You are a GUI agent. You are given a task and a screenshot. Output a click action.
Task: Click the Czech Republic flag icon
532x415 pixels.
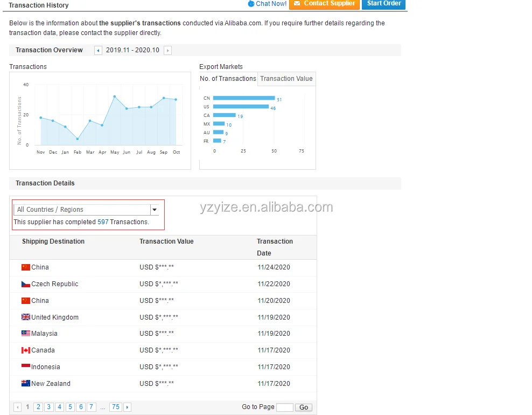[26, 284]
